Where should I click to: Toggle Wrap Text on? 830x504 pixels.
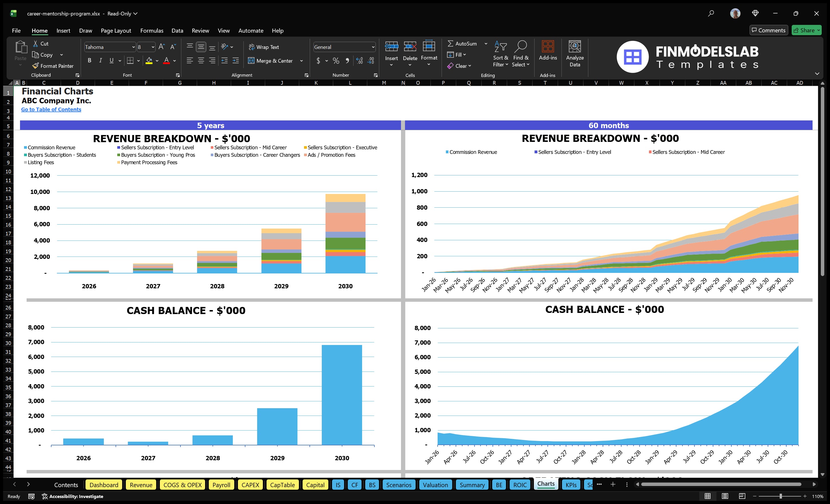point(264,47)
